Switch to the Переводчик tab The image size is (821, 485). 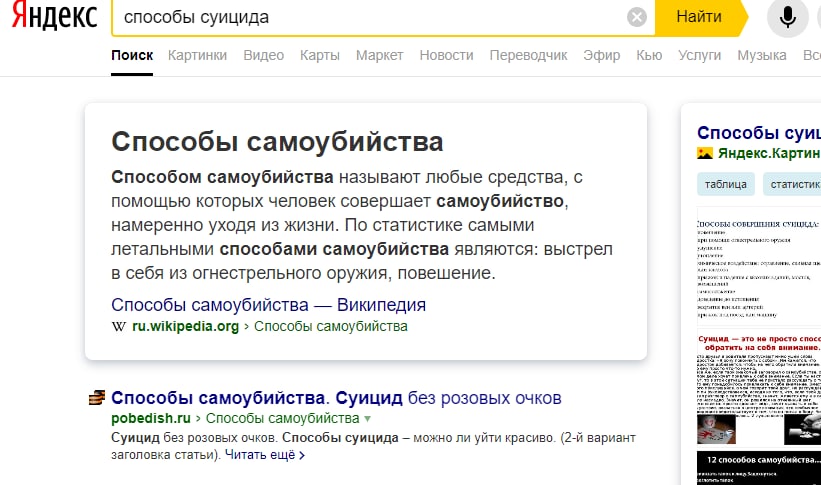[528, 55]
